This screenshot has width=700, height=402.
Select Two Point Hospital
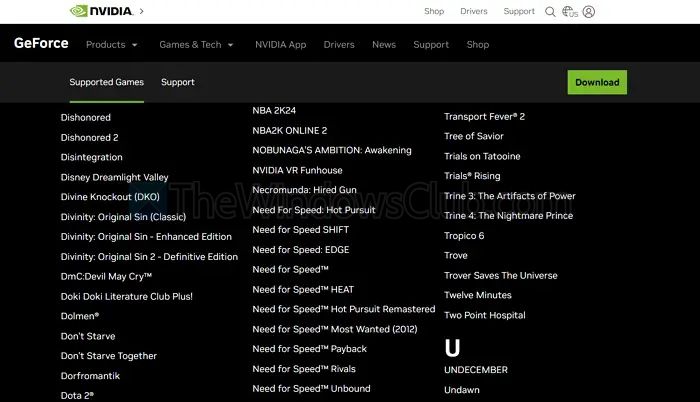pos(484,315)
